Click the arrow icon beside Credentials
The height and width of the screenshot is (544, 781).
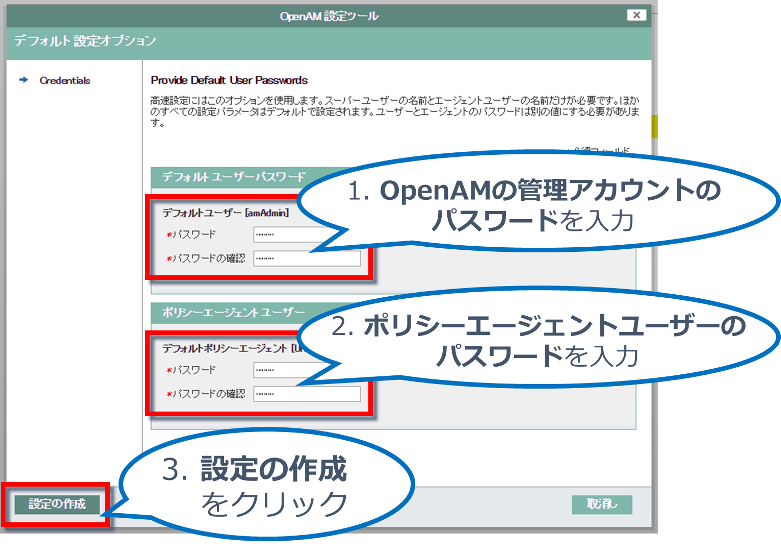click(23, 80)
